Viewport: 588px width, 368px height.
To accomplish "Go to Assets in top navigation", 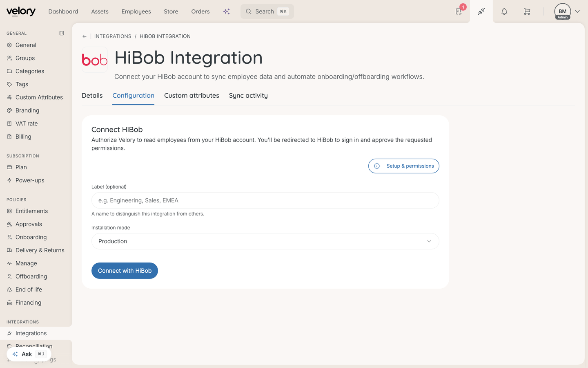I will click(100, 11).
